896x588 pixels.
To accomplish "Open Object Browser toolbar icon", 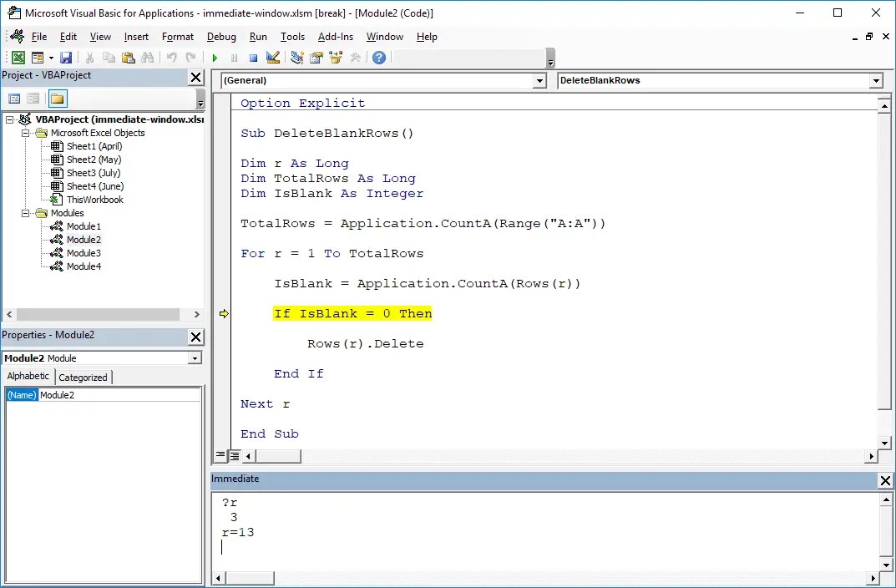I will click(x=336, y=57).
